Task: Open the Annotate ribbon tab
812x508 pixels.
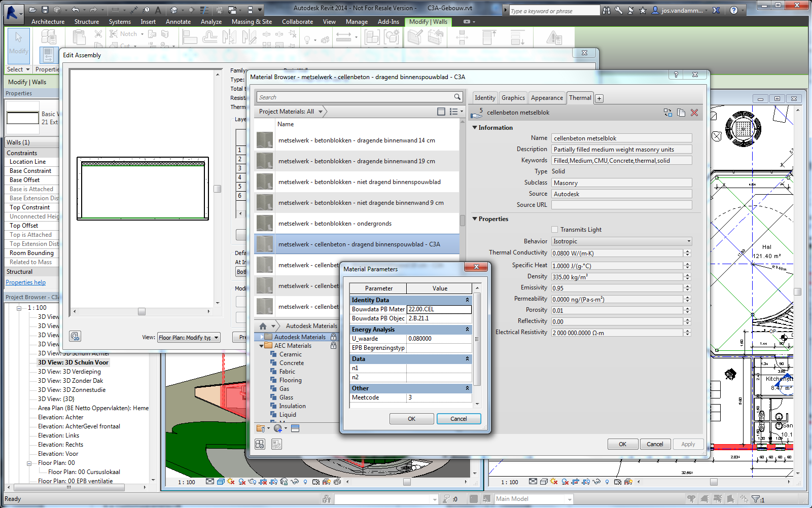Action: (x=179, y=22)
